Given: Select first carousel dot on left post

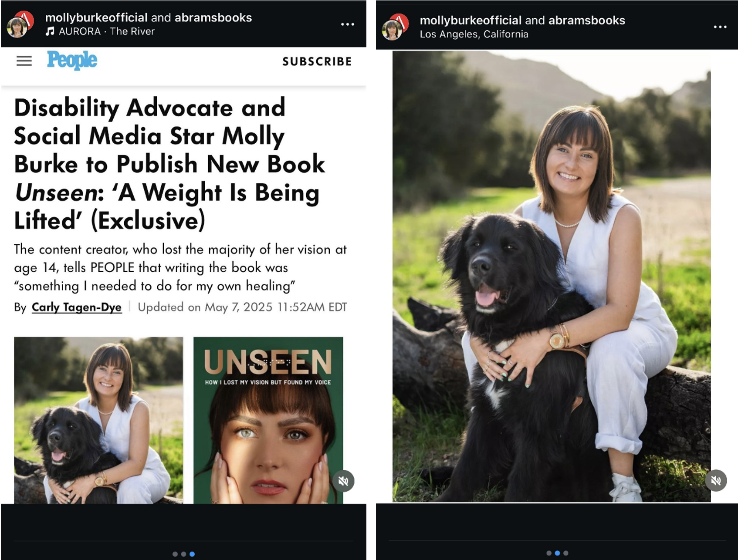Looking at the screenshot, I should pyautogui.click(x=175, y=554).
